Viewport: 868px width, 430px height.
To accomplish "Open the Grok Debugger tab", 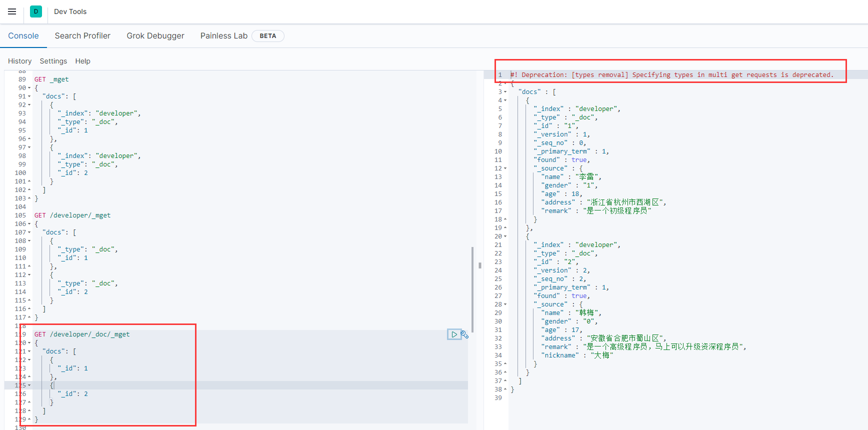I will click(155, 36).
